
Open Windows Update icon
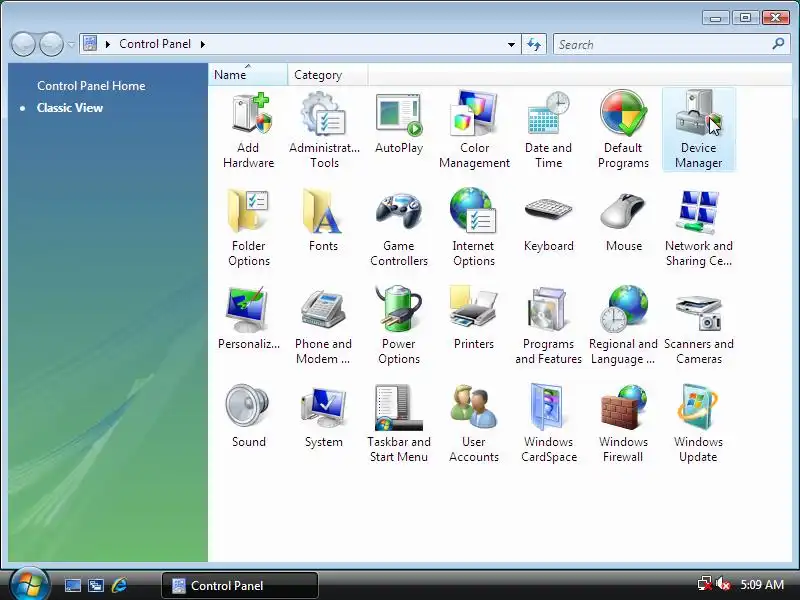coord(698,424)
